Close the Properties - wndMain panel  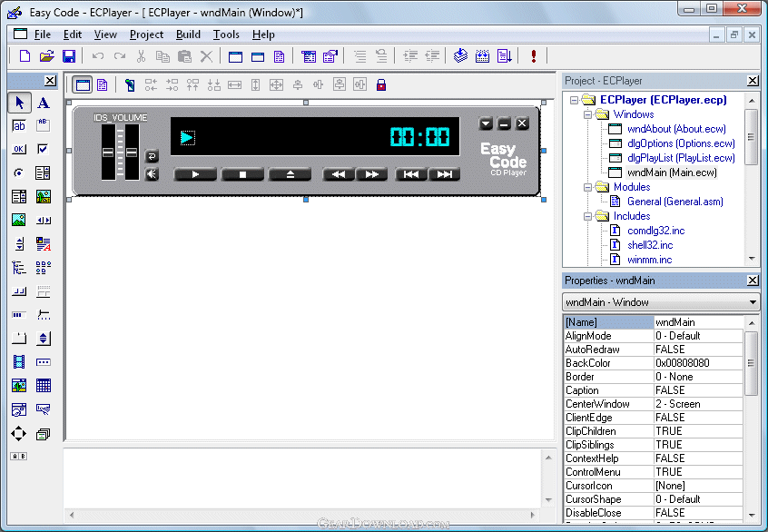tap(753, 281)
